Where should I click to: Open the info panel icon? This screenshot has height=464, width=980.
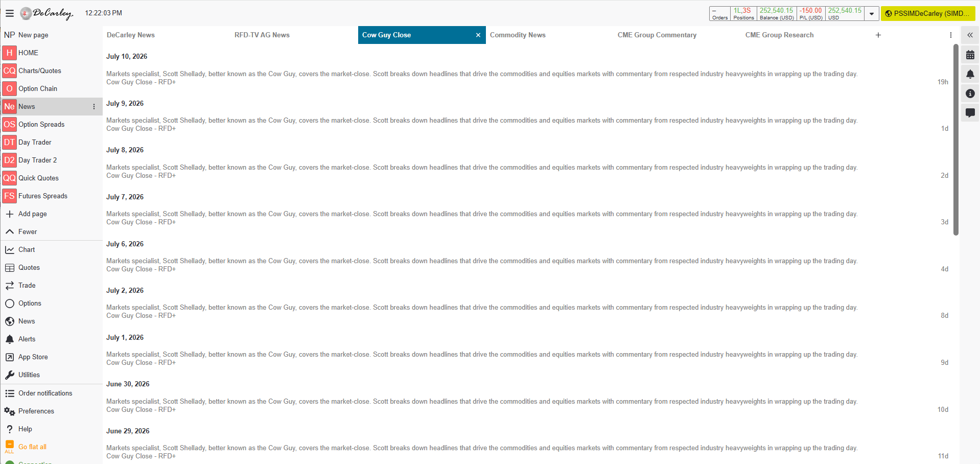tap(970, 94)
